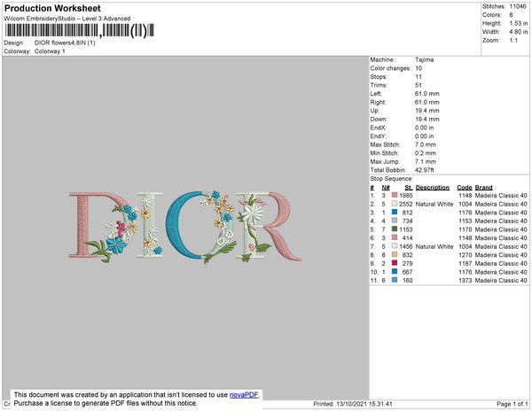Click the DIOR flowers embroidery design preview

[185, 227]
